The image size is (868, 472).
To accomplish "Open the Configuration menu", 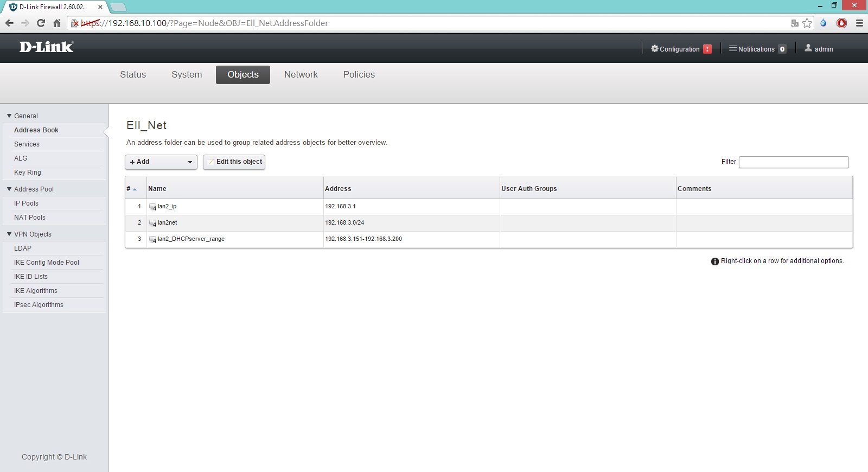I will (x=681, y=49).
